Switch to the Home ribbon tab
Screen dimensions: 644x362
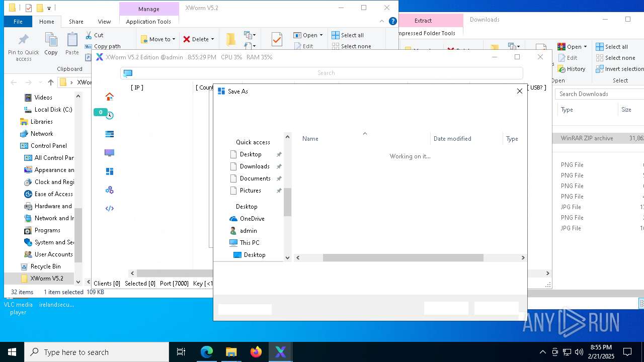pyautogui.click(x=47, y=22)
